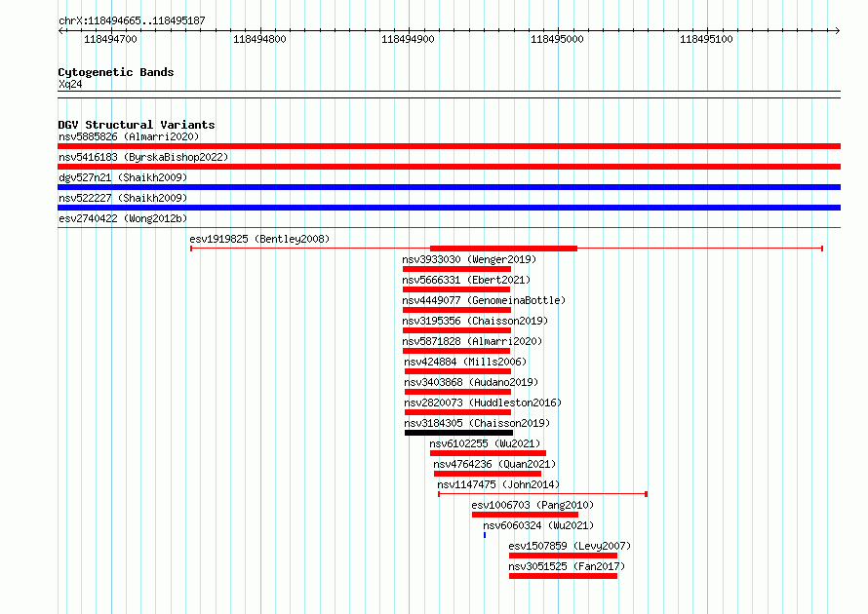This screenshot has height=614, width=868.
Task: Click the nsv5416183 (ByrskaBishop2022) label
Action: tap(143, 157)
